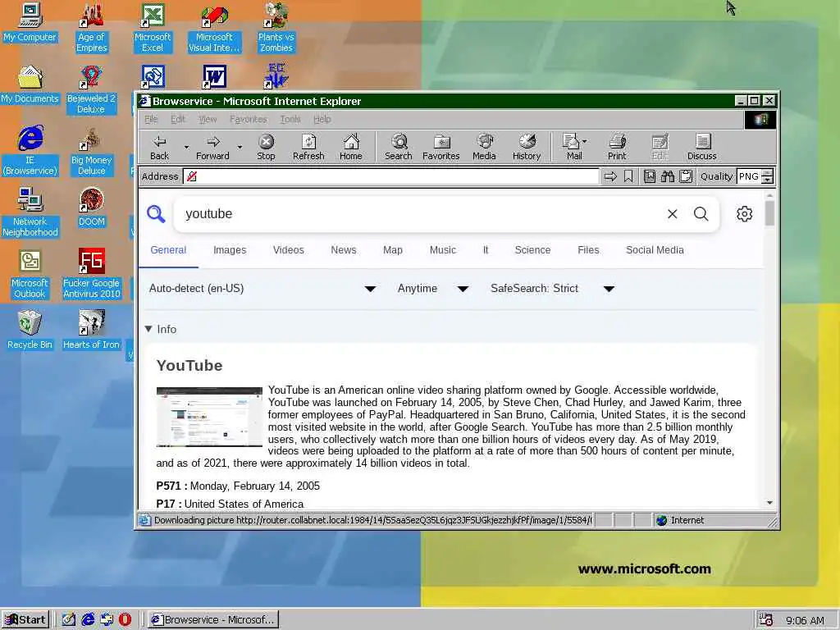The image size is (840, 630).
Task: Show browsing History pane
Action: coord(527,148)
